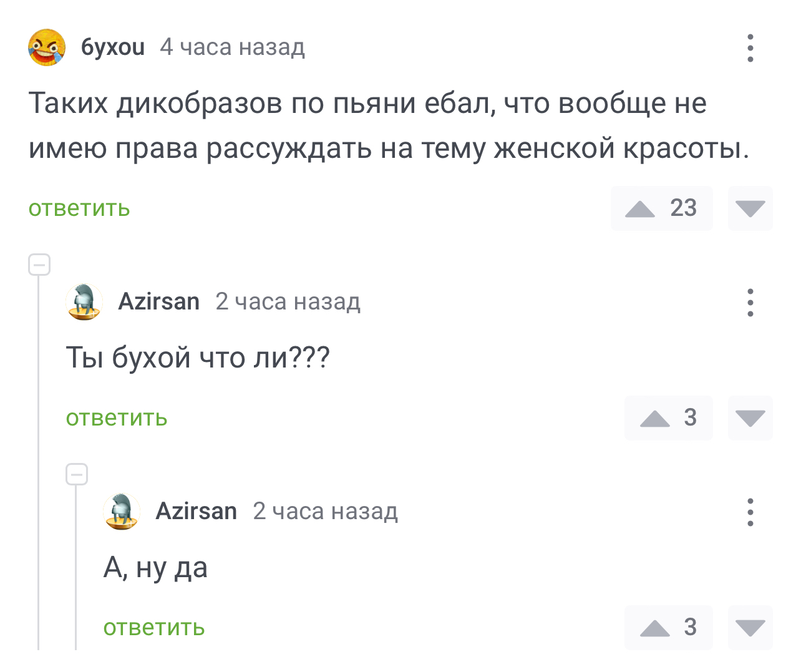Open three-dot menu on "А, ну да" comment
The height and width of the screenshot is (672, 801).
pyautogui.click(x=750, y=512)
